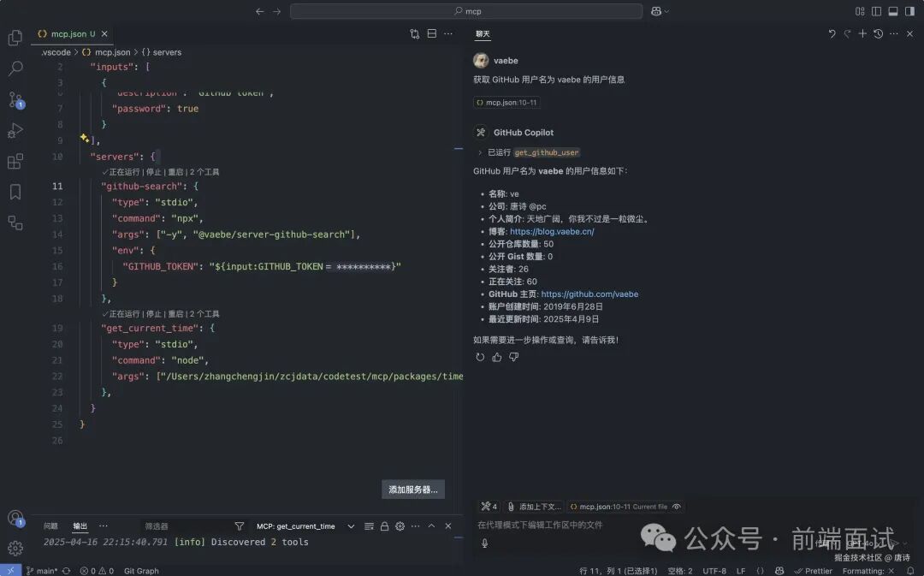
Task: Customize layout icon in title bar
Action: click(860, 11)
